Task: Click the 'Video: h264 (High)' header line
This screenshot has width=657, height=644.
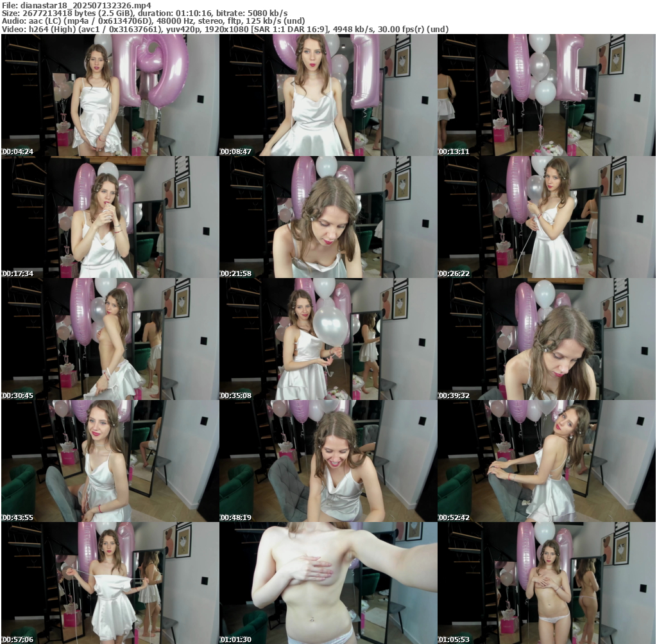Action: [225, 29]
